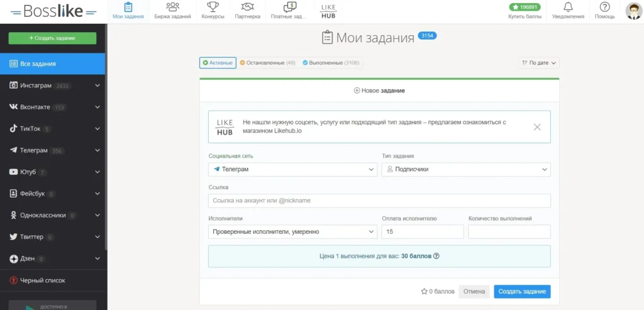Image resolution: width=644 pixels, height=310 pixels.
Task: Click the 3154 tasks count badge
Action: [x=427, y=36]
